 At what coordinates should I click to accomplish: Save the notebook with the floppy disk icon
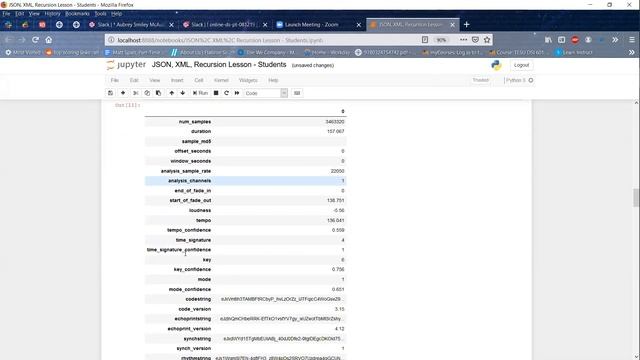click(110, 93)
